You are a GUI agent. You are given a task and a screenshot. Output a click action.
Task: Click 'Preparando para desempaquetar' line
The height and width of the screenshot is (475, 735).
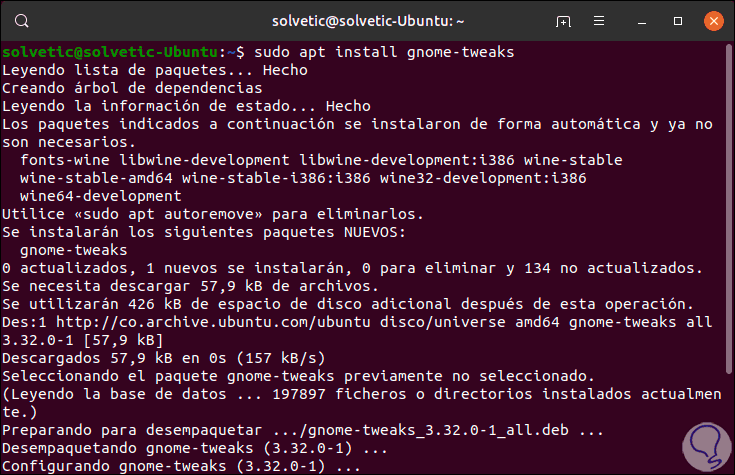tap(303, 430)
